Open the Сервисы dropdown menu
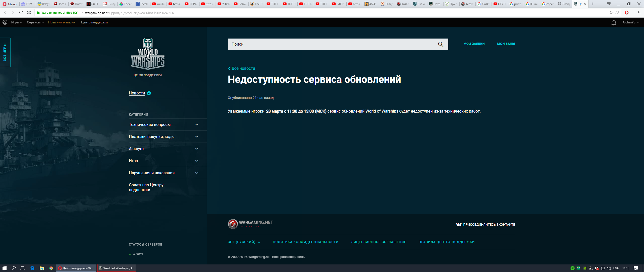Image resolution: width=644 pixels, height=272 pixels. pyautogui.click(x=35, y=22)
